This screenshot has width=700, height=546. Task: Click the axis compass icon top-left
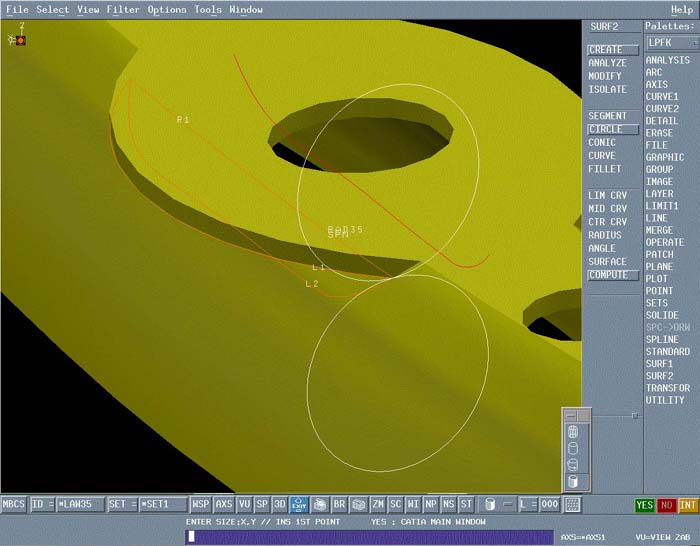[19, 39]
